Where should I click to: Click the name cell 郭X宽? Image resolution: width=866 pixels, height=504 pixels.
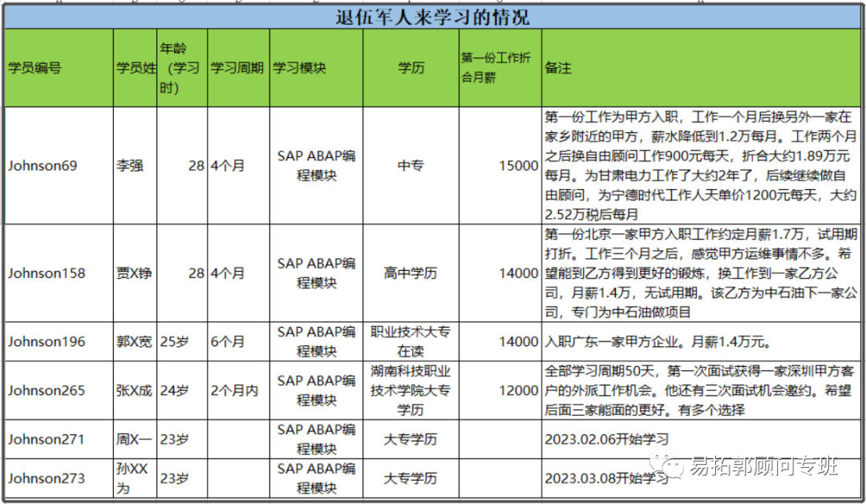pos(136,341)
